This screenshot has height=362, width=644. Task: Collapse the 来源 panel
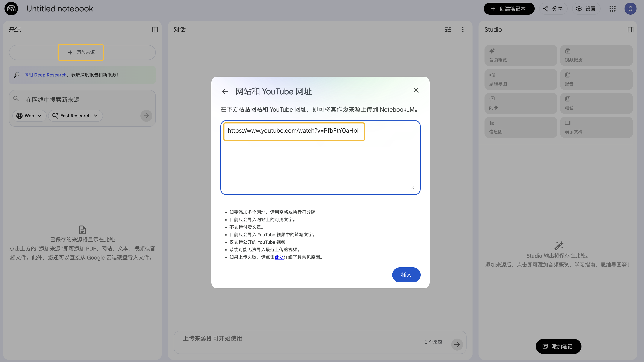pyautogui.click(x=155, y=30)
